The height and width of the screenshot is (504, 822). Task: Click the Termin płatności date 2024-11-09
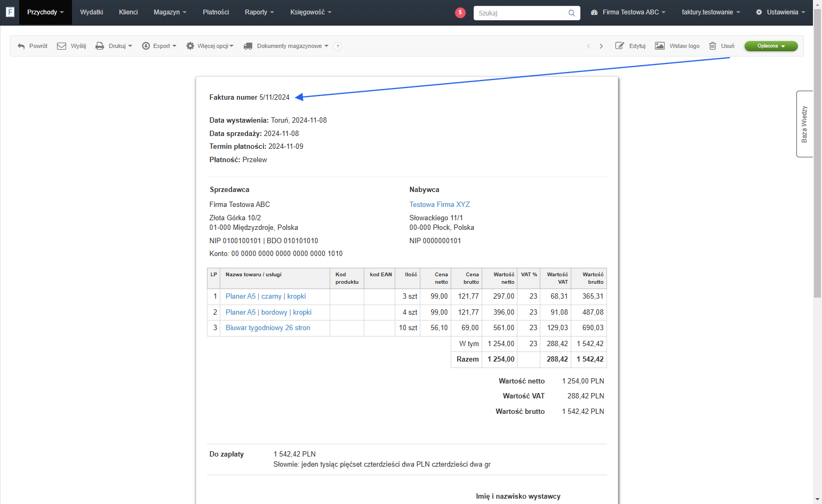pos(286,147)
